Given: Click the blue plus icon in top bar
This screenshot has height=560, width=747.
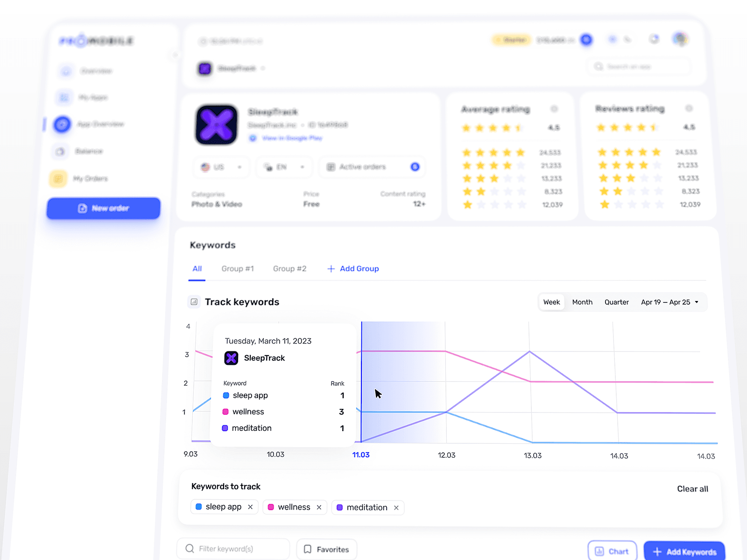Looking at the screenshot, I should (586, 40).
